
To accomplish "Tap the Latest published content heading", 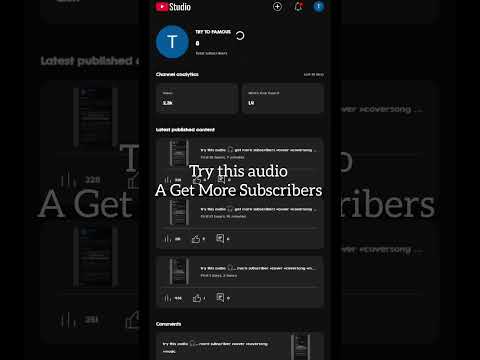I will point(185,130).
